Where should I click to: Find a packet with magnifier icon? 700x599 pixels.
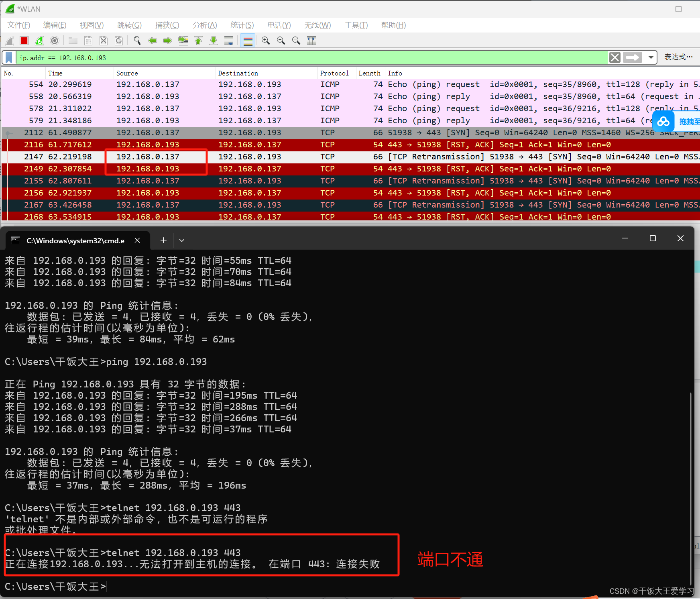click(x=137, y=41)
